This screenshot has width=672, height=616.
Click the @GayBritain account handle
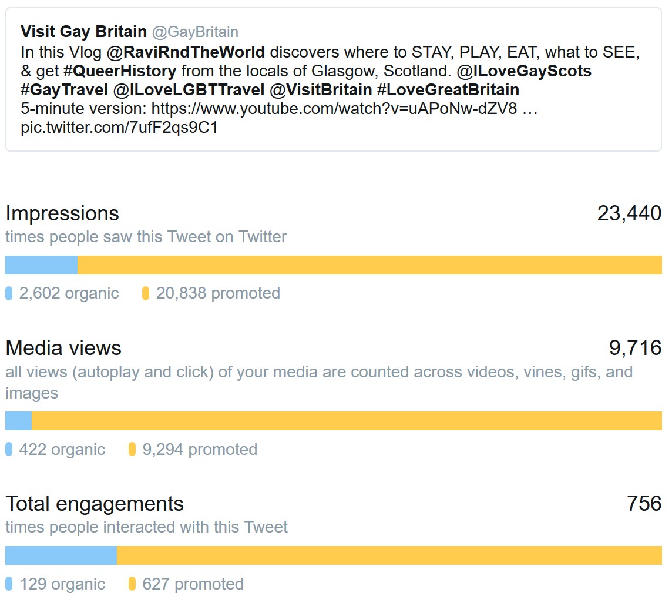[x=195, y=32]
